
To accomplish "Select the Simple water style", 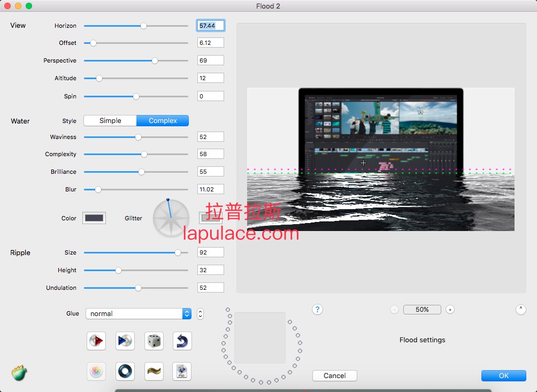I will (x=110, y=121).
